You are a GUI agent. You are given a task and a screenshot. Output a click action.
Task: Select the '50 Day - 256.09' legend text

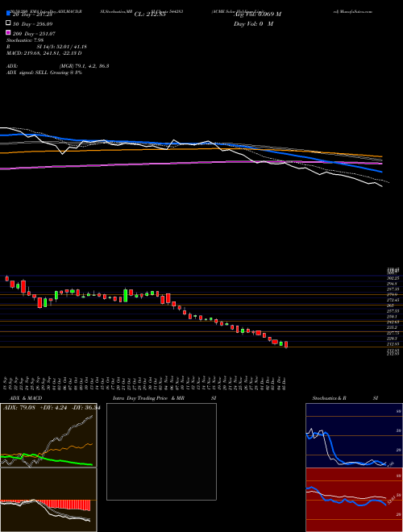[32, 24]
